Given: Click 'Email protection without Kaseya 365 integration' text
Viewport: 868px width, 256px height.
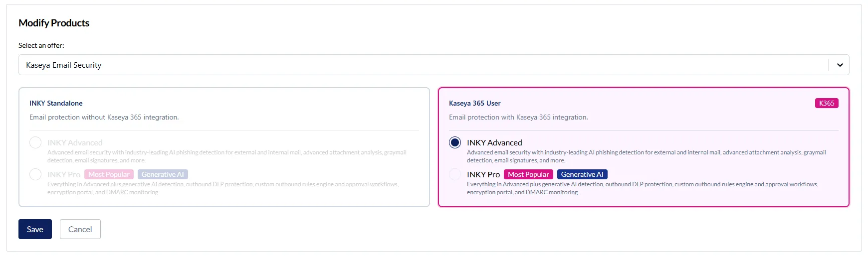Looking at the screenshot, I should pos(104,117).
